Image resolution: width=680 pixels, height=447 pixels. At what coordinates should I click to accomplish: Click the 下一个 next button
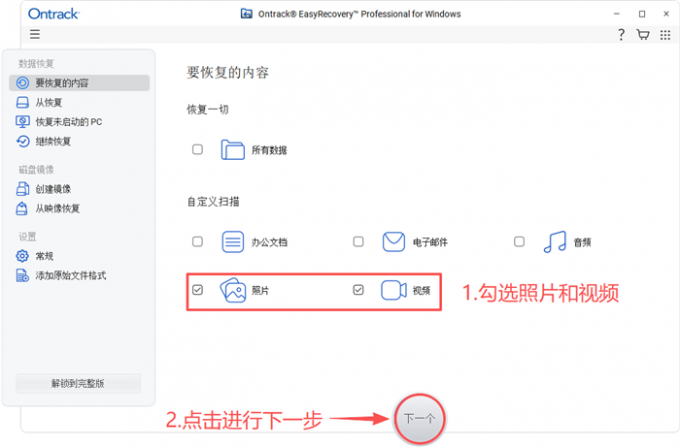(419, 419)
